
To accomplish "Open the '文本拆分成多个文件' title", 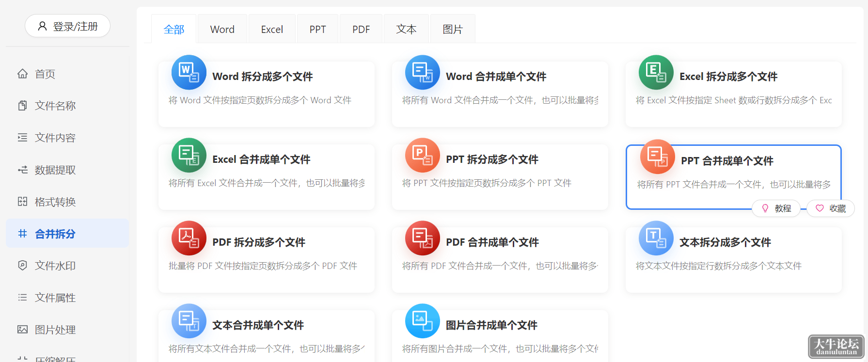I will [x=725, y=242].
